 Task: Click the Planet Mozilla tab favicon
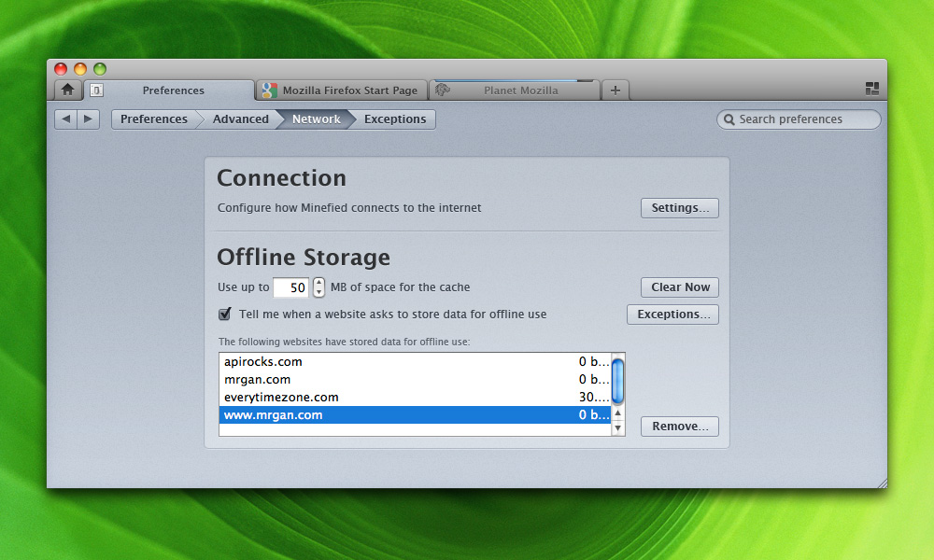point(444,91)
